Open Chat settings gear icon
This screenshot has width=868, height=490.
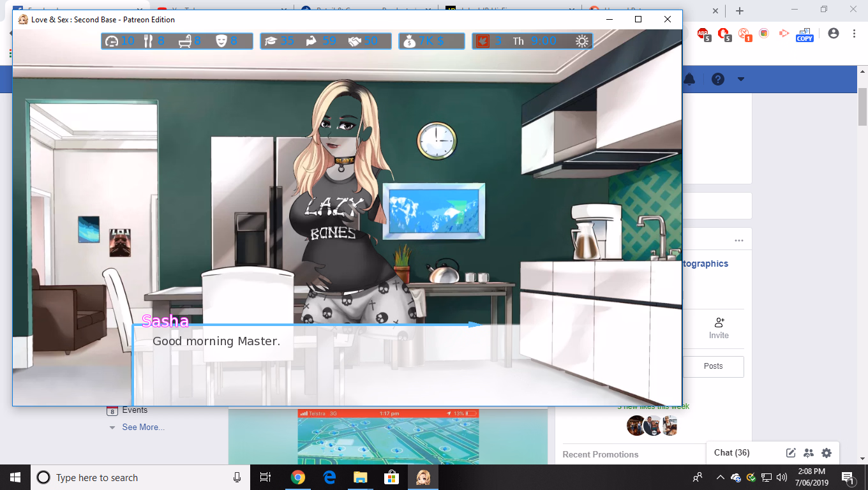click(x=827, y=453)
